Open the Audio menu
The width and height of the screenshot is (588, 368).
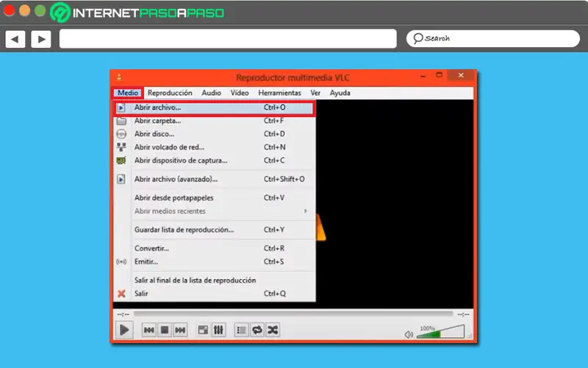pyautogui.click(x=211, y=93)
